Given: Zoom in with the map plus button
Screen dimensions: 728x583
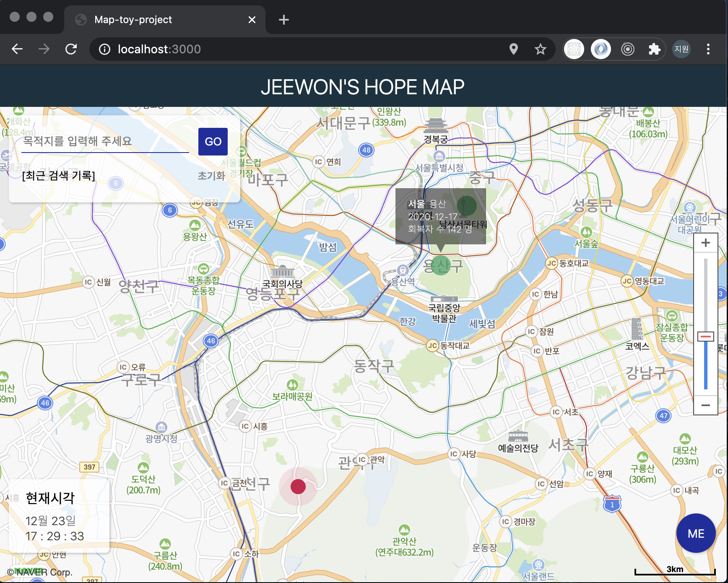Looking at the screenshot, I should 706,243.
